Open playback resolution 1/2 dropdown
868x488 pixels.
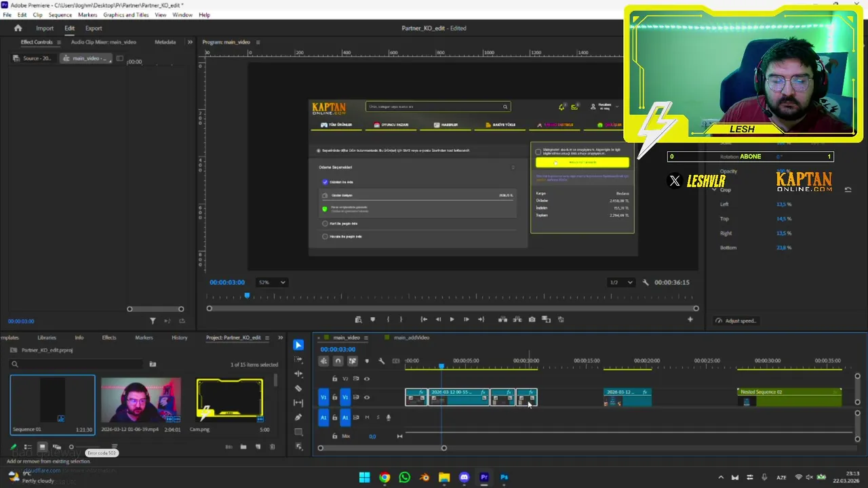click(x=620, y=283)
